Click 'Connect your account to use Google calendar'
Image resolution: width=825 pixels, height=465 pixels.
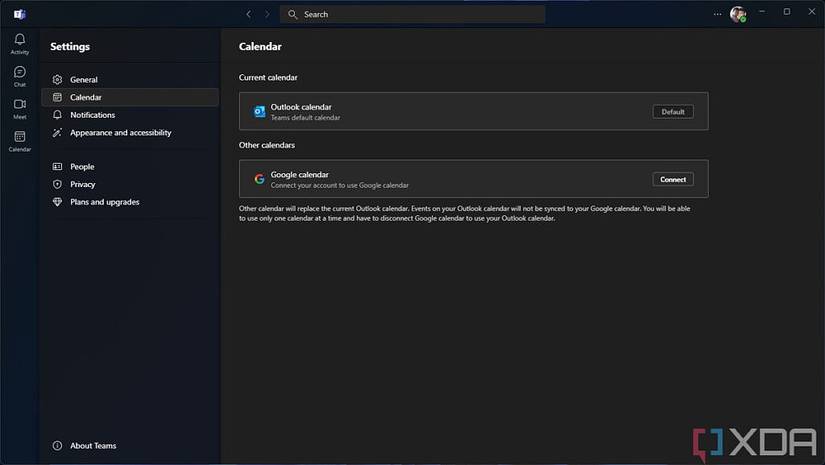[x=339, y=185]
